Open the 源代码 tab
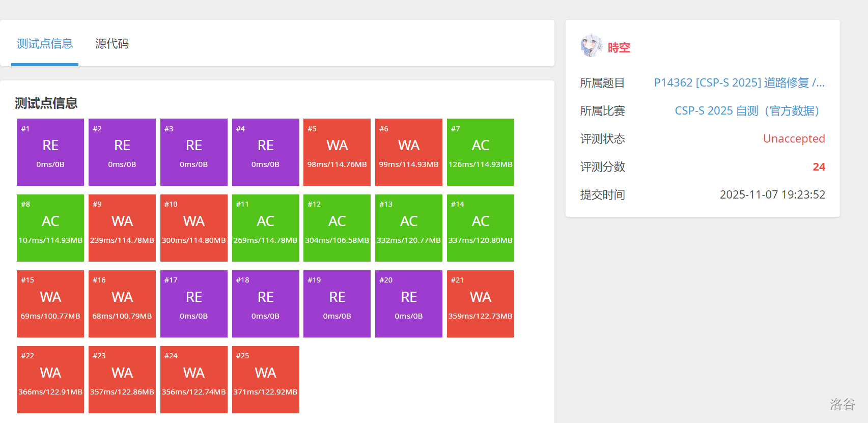The height and width of the screenshot is (423, 868). click(x=112, y=44)
